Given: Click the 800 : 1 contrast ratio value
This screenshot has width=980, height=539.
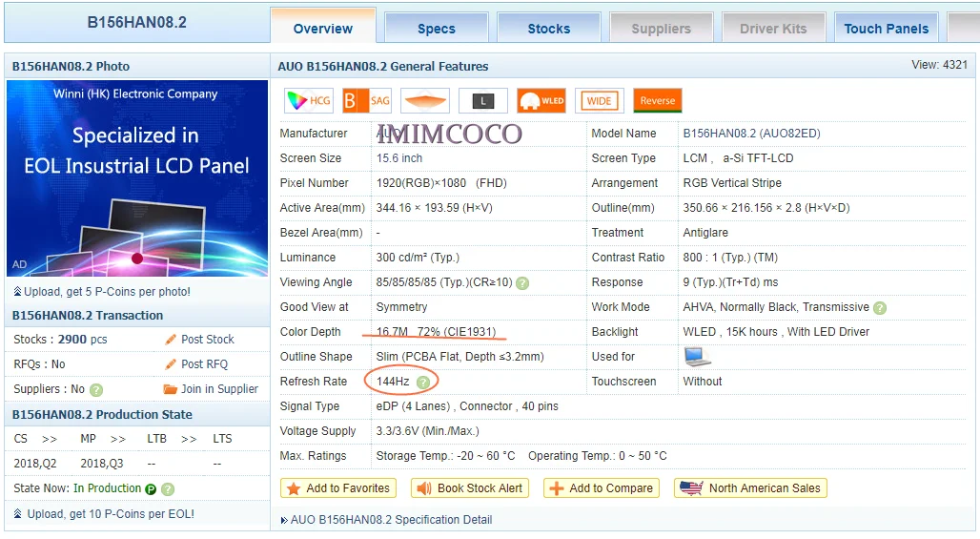Looking at the screenshot, I should (x=730, y=258).
